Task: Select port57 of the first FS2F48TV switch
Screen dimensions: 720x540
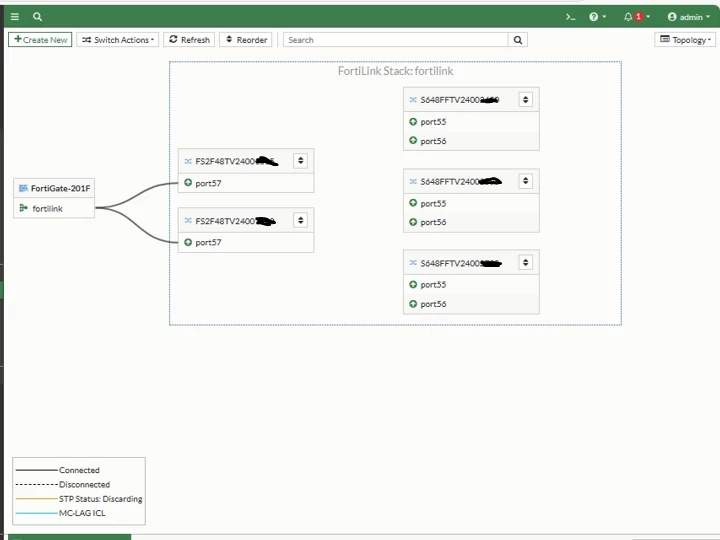Action: coord(246,183)
